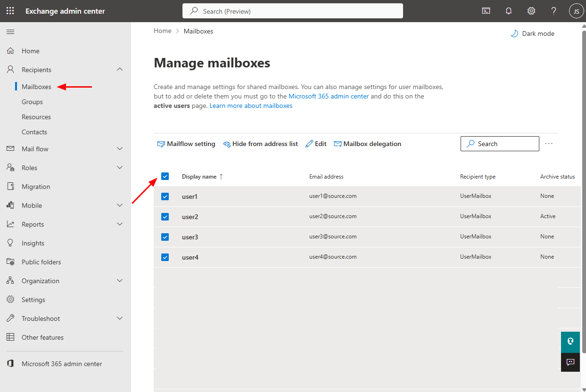The image size is (586, 392).
Task: Follow the Learn more about mailboxes link
Action: [x=251, y=106]
